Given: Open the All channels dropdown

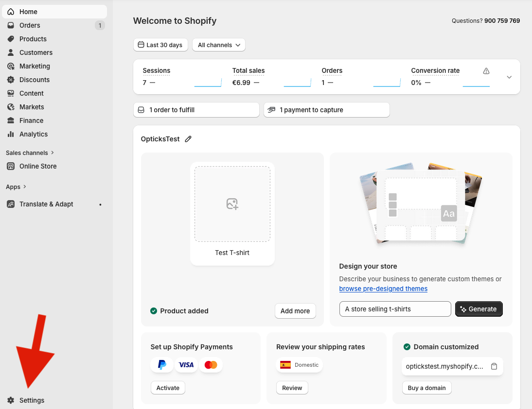Looking at the screenshot, I should click(218, 45).
